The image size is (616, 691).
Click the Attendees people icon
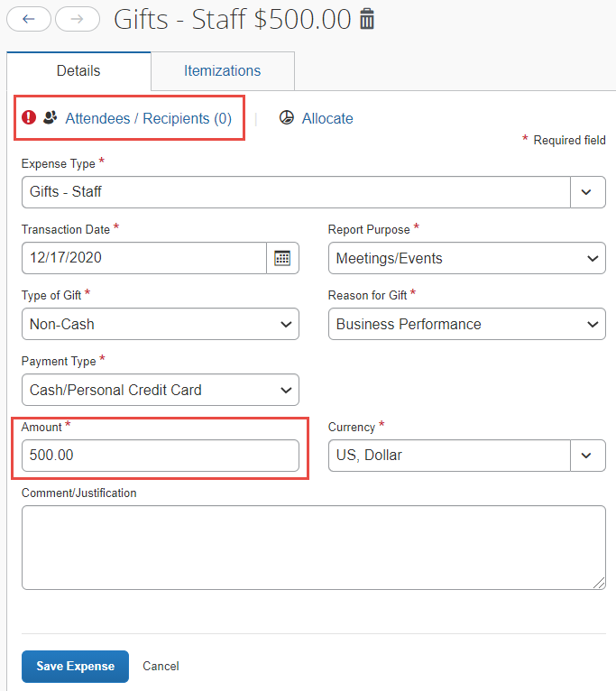pyautogui.click(x=51, y=118)
